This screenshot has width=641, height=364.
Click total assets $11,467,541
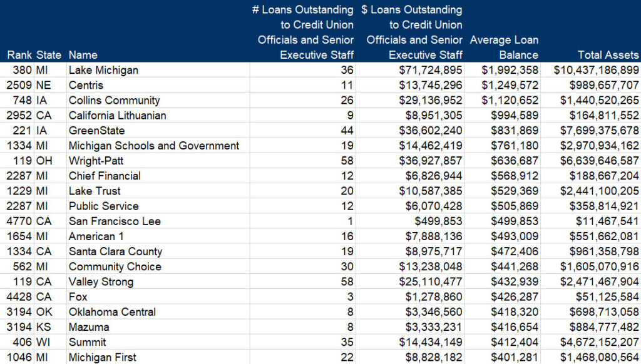pyautogui.click(x=607, y=221)
